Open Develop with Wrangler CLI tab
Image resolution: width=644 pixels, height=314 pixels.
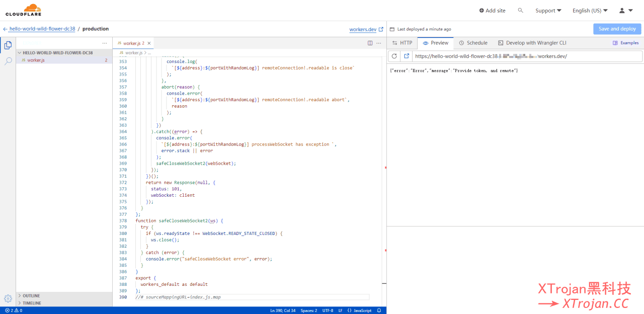(x=532, y=43)
